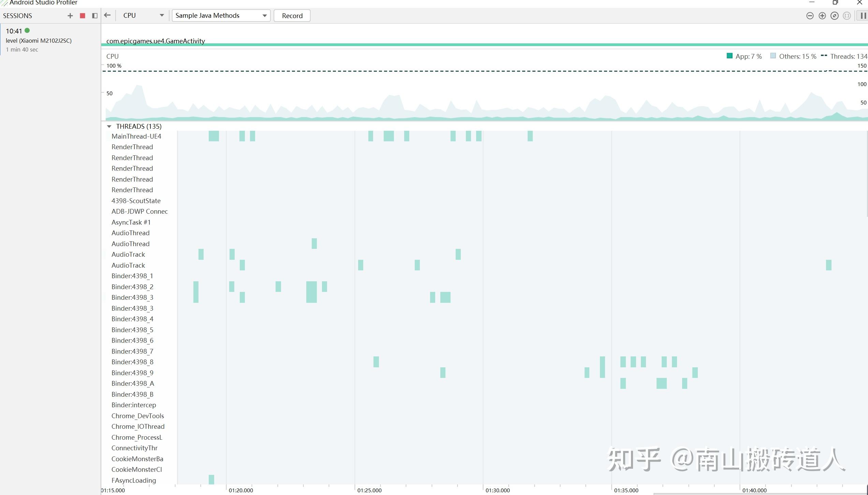Start a new profiling session with plus icon
The width and height of the screenshot is (868, 495).
(70, 16)
